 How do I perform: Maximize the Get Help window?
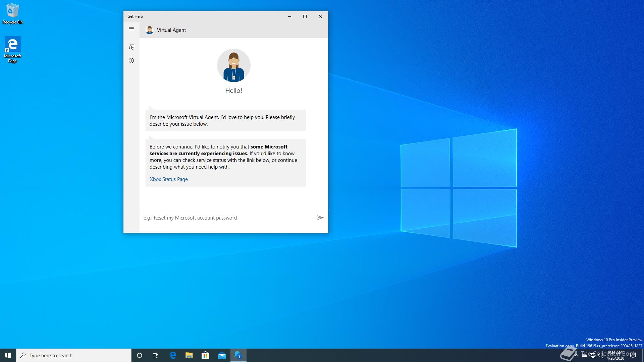(305, 16)
